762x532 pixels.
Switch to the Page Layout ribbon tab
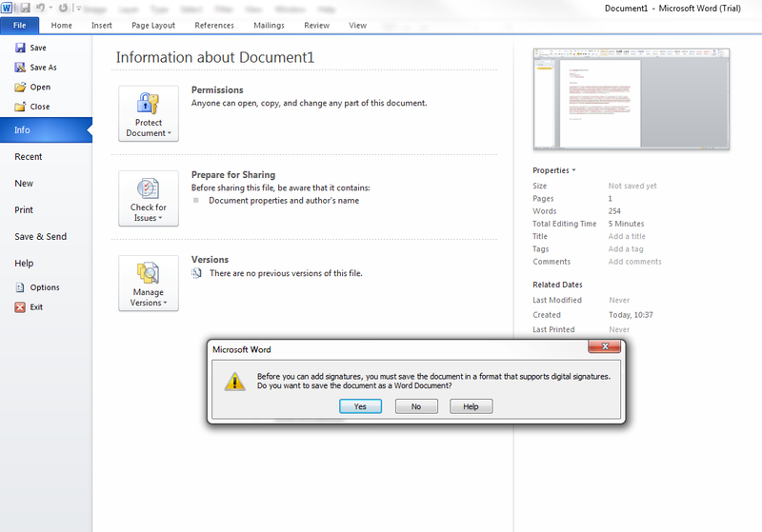coord(153,26)
